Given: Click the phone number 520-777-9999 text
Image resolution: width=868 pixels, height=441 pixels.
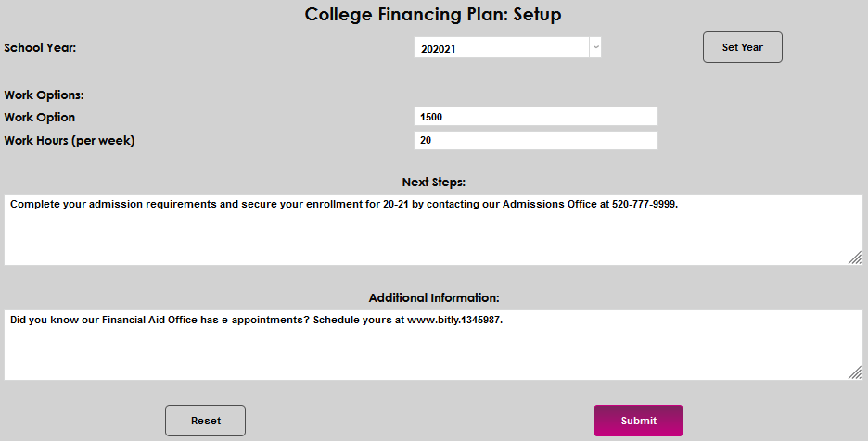Looking at the screenshot, I should (645, 204).
